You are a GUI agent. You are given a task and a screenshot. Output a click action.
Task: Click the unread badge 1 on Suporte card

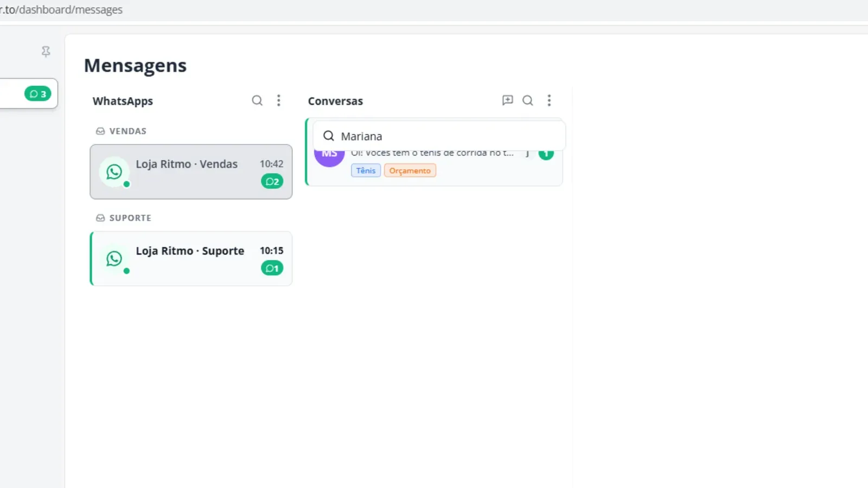click(272, 268)
